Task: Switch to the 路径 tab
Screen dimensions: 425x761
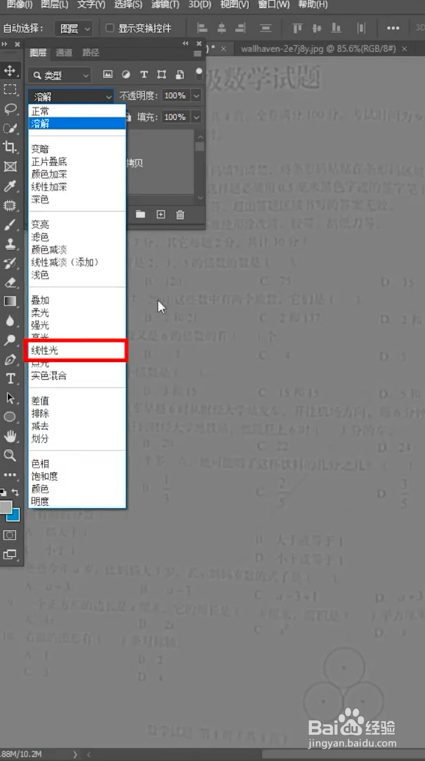Action: tap(90, 52)
